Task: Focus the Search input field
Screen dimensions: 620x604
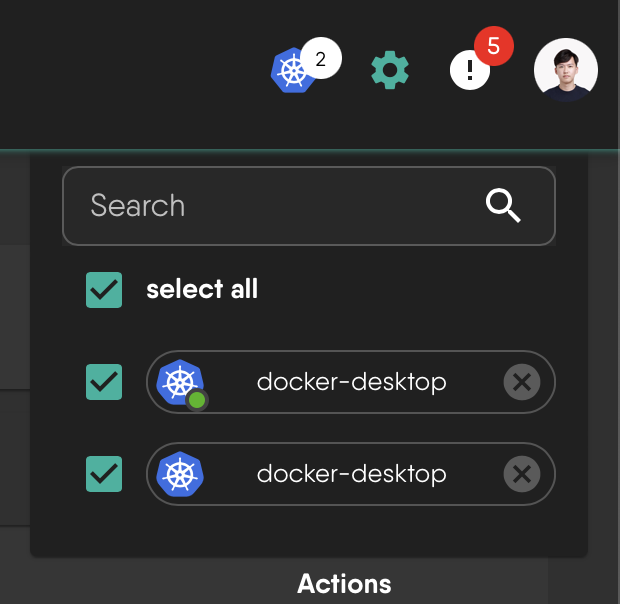Action: [x=270, y=206]
